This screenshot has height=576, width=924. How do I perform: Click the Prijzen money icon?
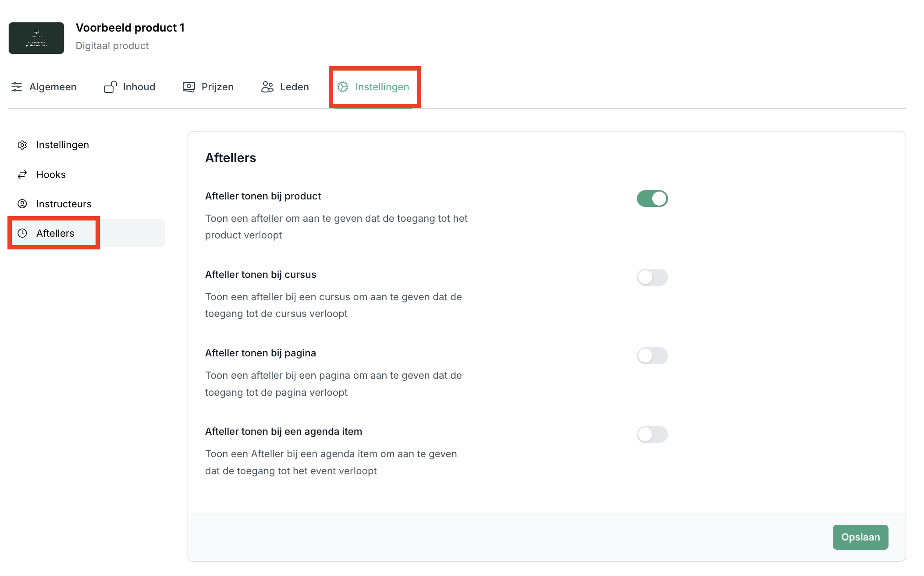(x=188, y=87)
